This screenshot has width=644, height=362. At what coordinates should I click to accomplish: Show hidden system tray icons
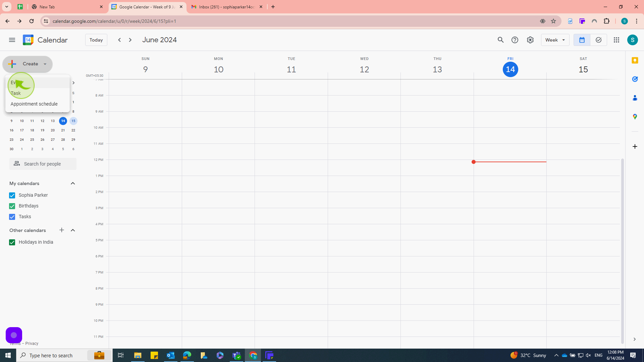click(x=556, y=355)
